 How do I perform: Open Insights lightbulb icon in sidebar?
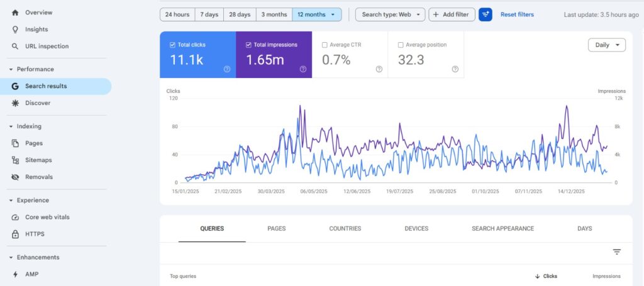click(x=15, y=30)
